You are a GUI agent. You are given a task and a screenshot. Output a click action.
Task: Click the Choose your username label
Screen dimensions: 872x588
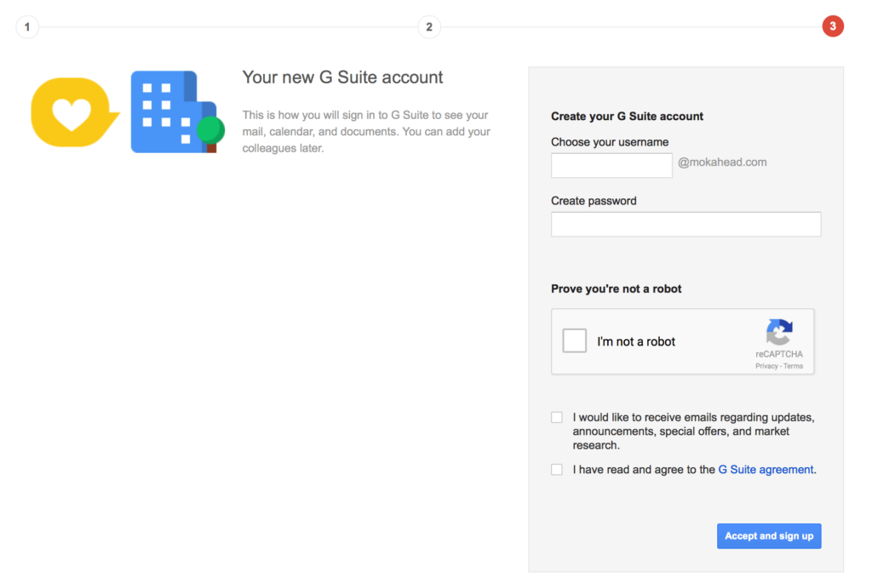[x=610, y=142]
